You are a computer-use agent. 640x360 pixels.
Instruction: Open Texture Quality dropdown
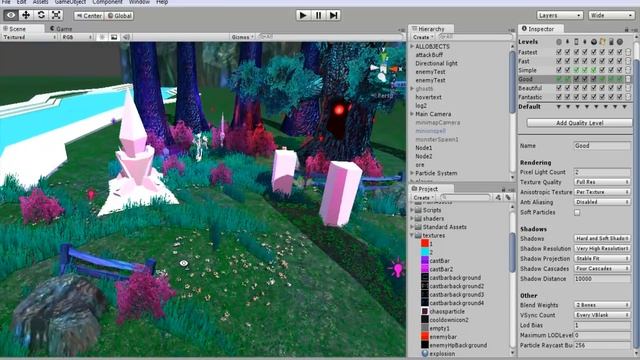click(x=602, y=182)
